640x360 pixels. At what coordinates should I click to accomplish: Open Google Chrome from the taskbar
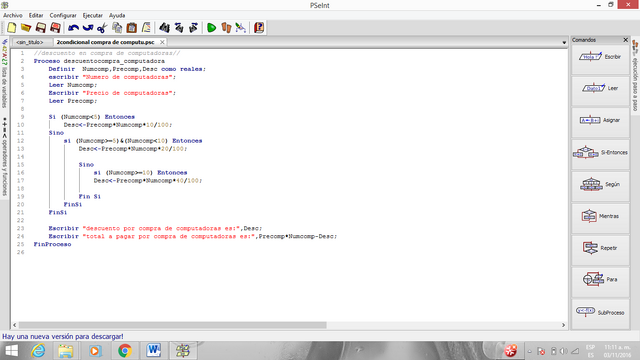124,351
